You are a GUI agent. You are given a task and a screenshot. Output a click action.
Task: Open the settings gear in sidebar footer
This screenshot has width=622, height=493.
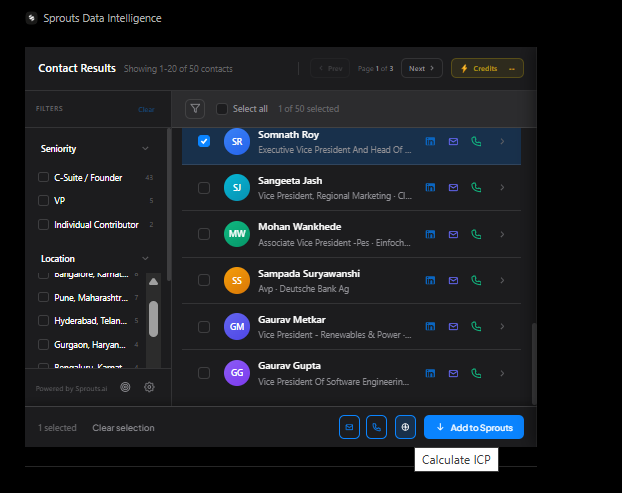pos(149,387)
